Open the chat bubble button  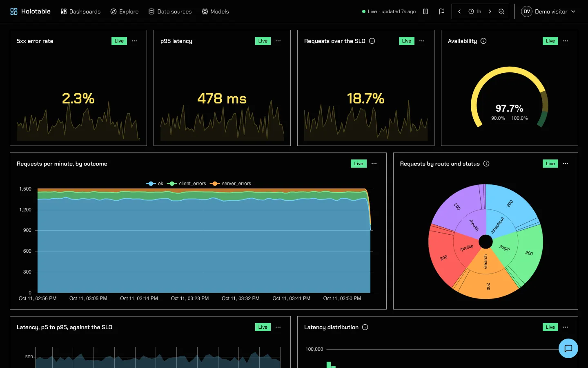(568, 348)
